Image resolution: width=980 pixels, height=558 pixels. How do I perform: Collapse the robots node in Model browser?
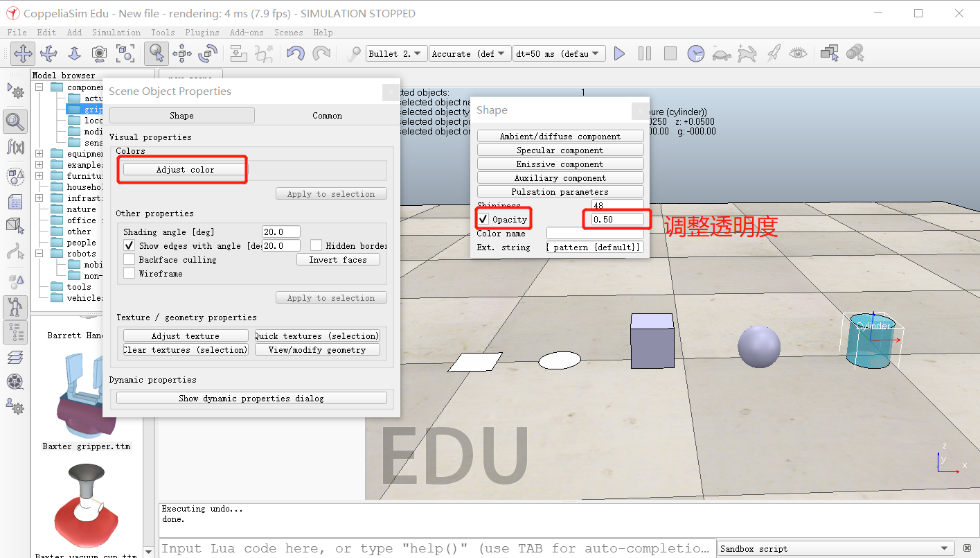[39, 252]
